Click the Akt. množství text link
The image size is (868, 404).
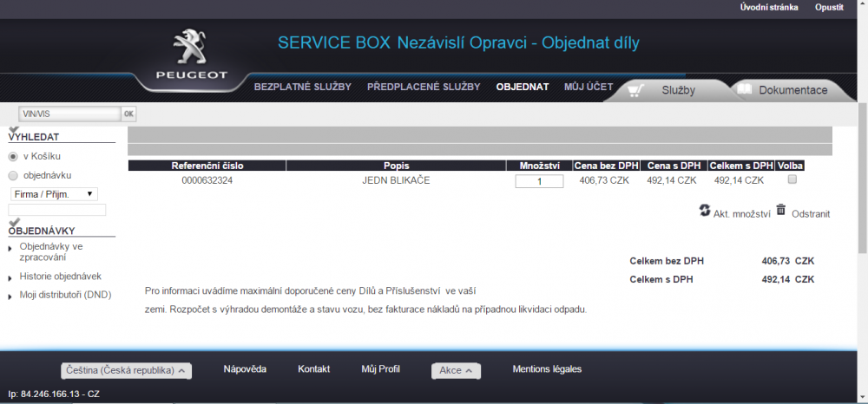click(x=742, y=214)
